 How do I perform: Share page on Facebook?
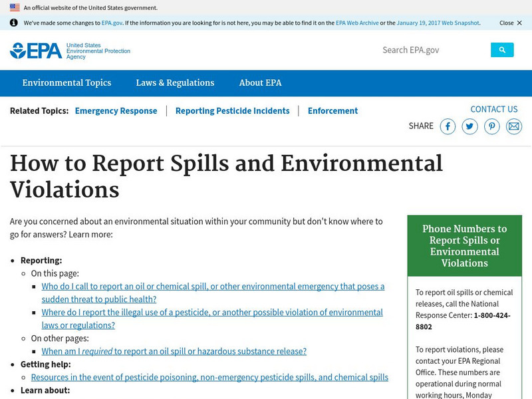448,126
